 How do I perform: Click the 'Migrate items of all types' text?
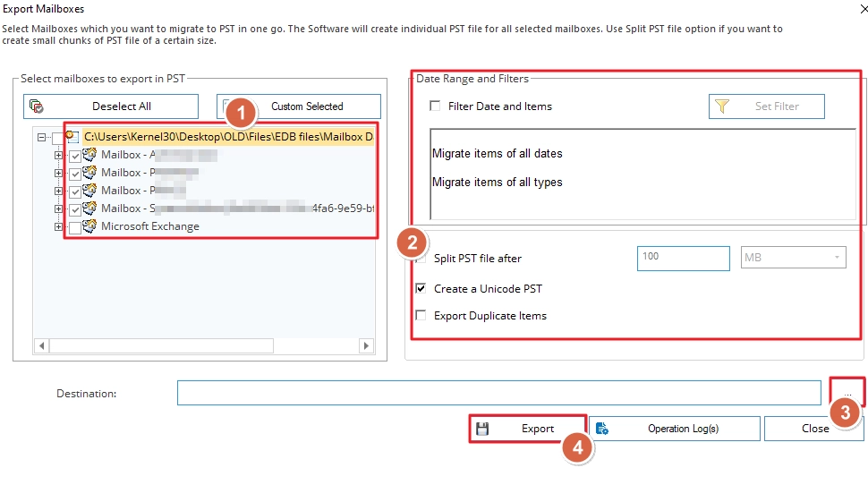(498, 182)
